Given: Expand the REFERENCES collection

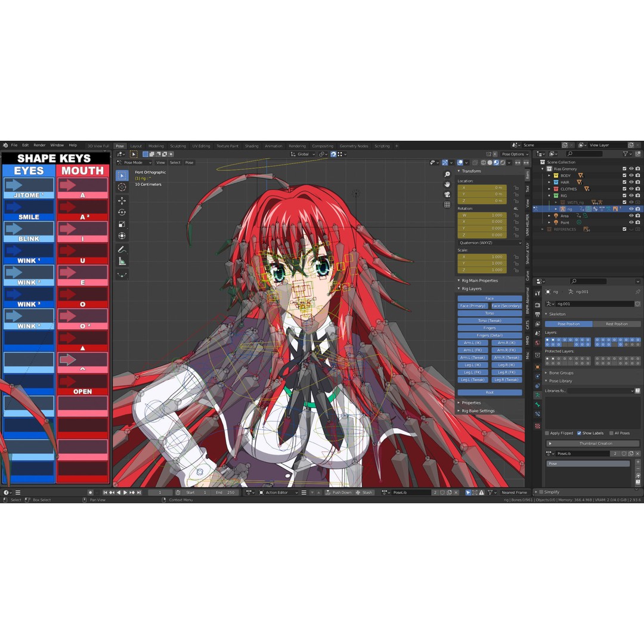Looking at the screenshot, I should pos(543,229).
